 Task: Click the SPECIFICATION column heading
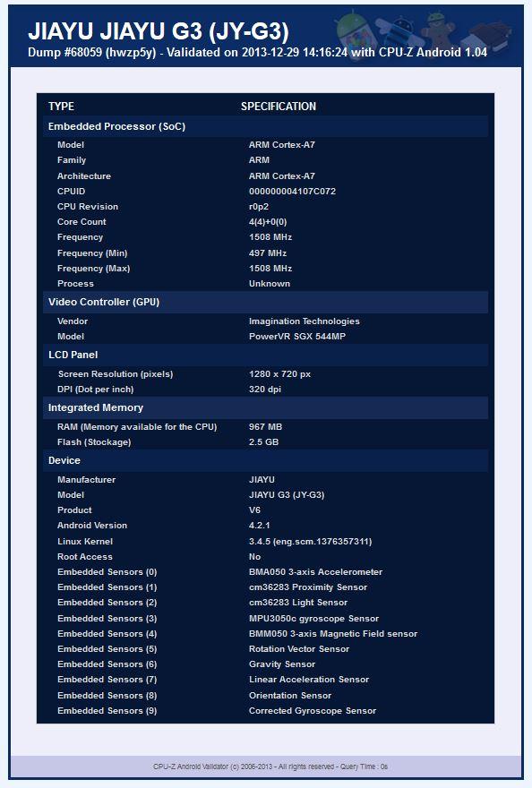point(279,107)
